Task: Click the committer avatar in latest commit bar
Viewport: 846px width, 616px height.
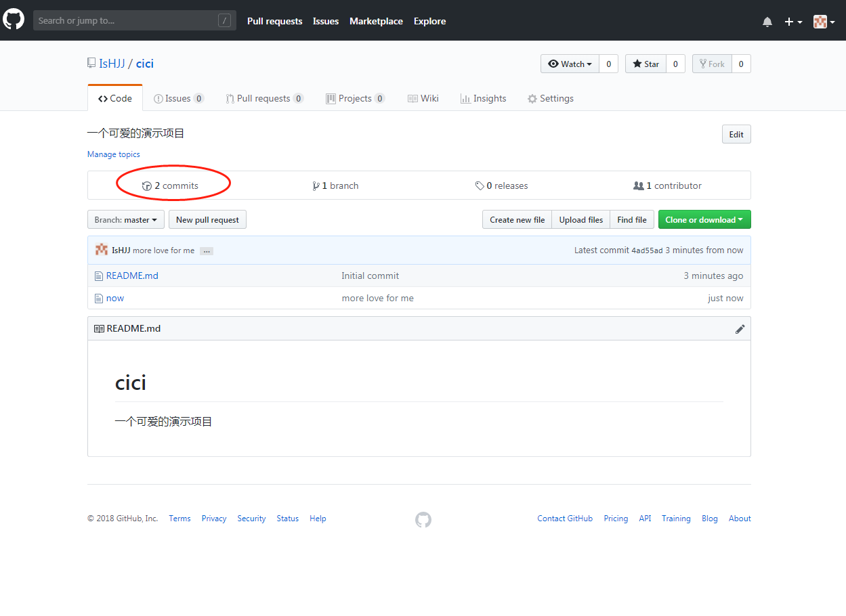Action: pyautogui.click(x=102, y=250)
